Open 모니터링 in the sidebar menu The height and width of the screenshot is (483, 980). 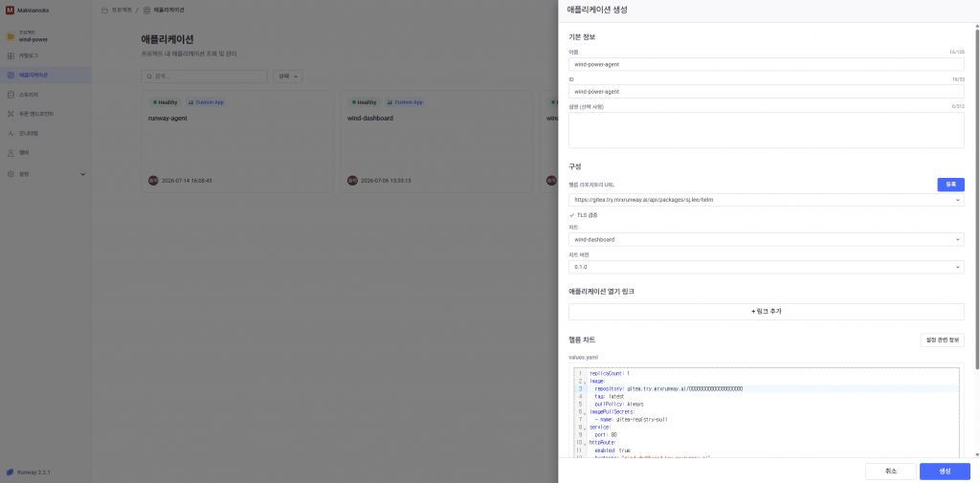coord(46,133)
